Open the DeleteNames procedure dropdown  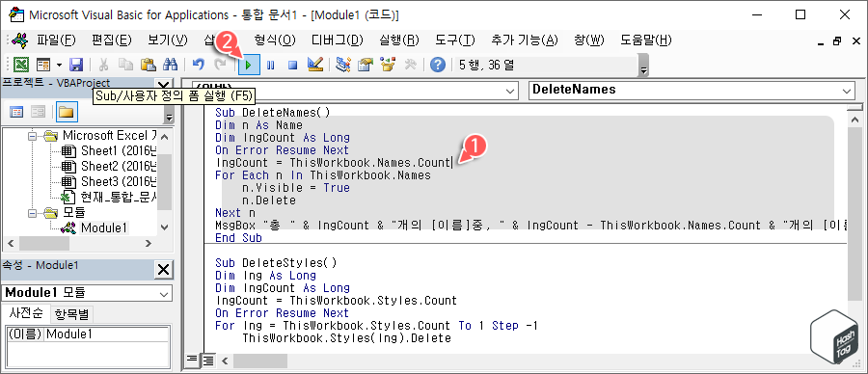tap(847, 91)
